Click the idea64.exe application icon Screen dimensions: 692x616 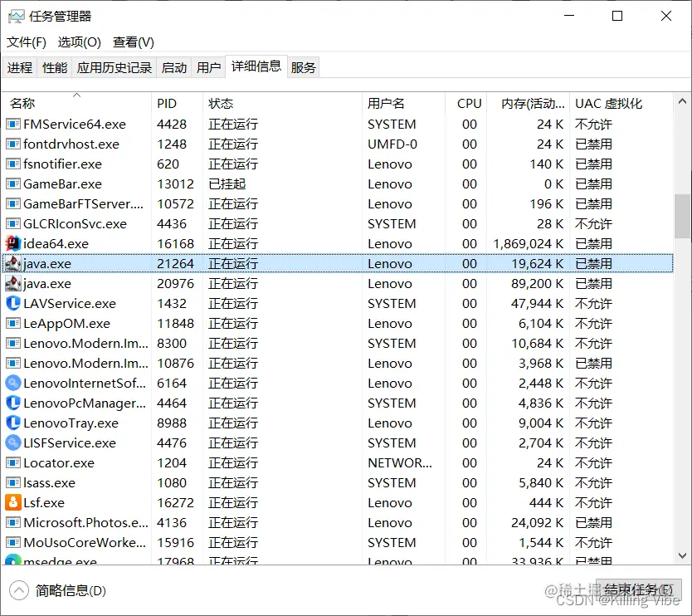[13, 243]
